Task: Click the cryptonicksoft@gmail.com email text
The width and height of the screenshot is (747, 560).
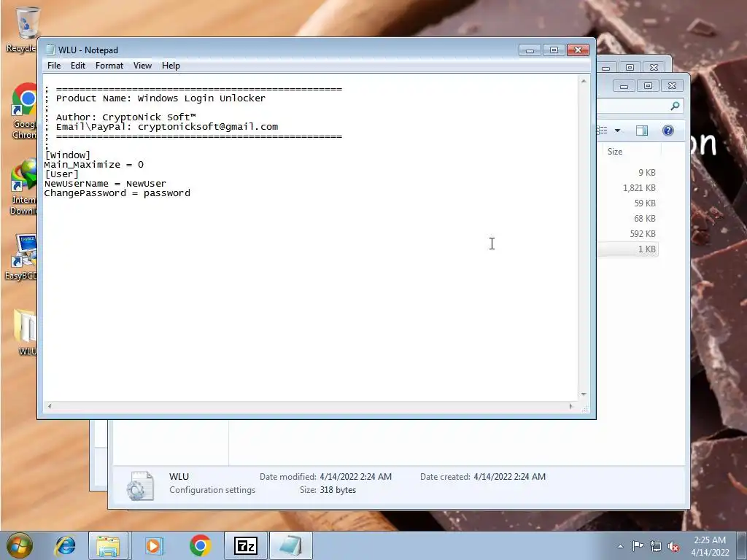Action: [208, 127]
